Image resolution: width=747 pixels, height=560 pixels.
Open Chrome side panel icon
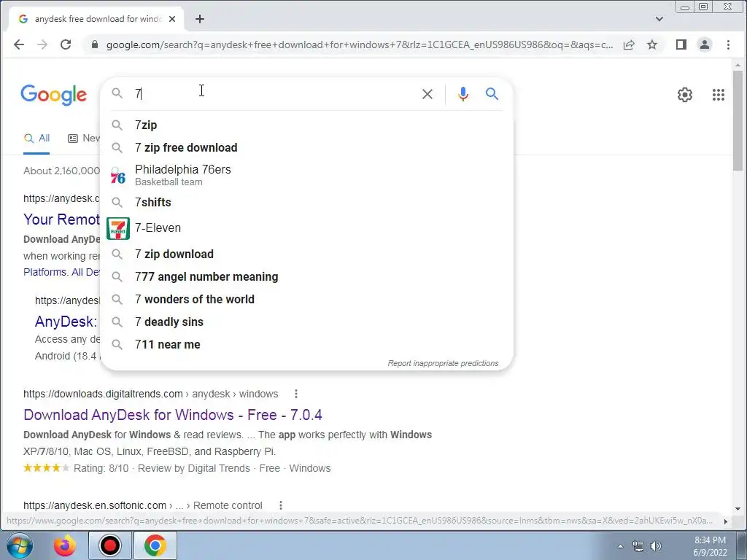[681, 44]
